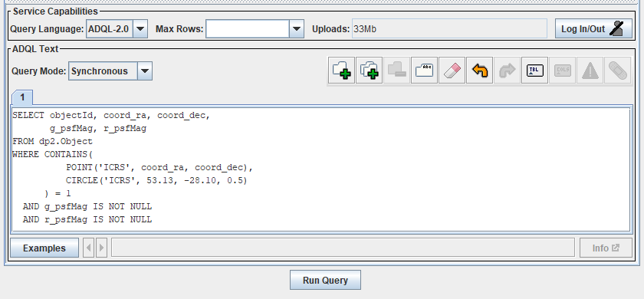
Task: Open the tab title rename icon
Action: coord(424,71)
